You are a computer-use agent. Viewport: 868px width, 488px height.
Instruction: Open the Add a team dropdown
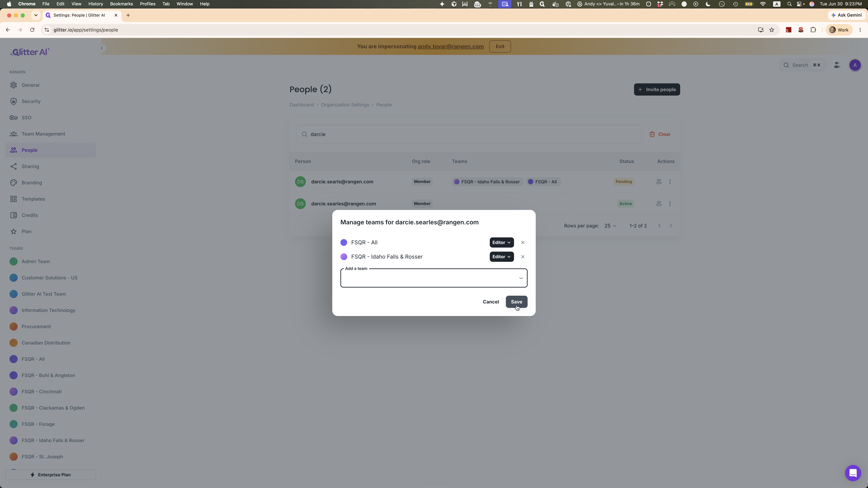(434, 278)
